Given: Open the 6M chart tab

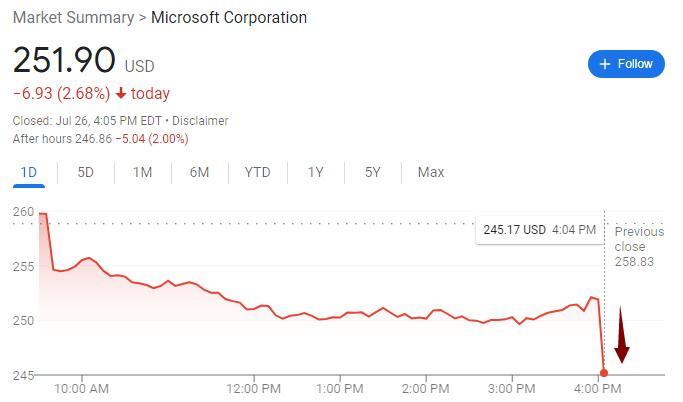Looking at the screenshot, I should click(199, 172).
